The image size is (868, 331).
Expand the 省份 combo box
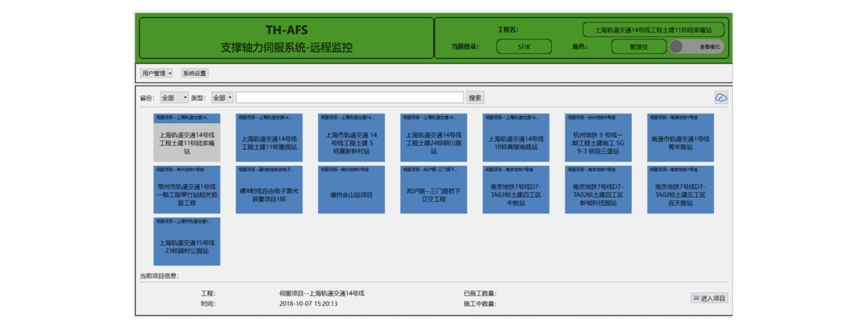(174, 98)
